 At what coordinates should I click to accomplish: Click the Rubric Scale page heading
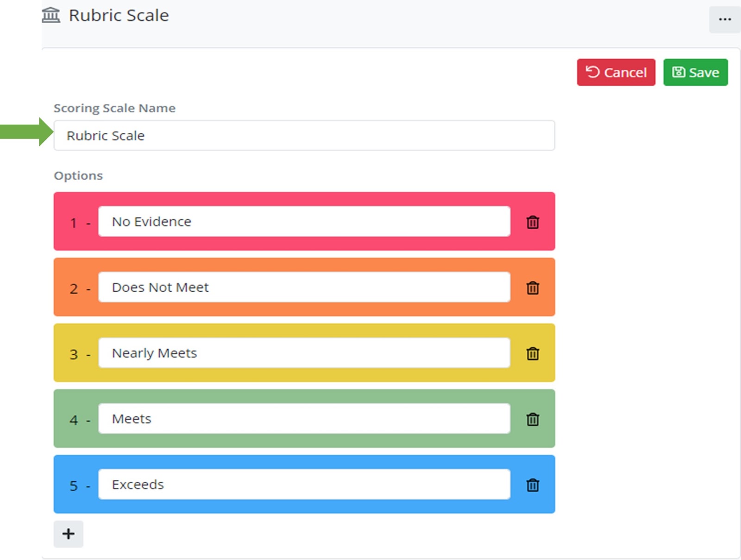pyautogui.click(x=119, y=15)
